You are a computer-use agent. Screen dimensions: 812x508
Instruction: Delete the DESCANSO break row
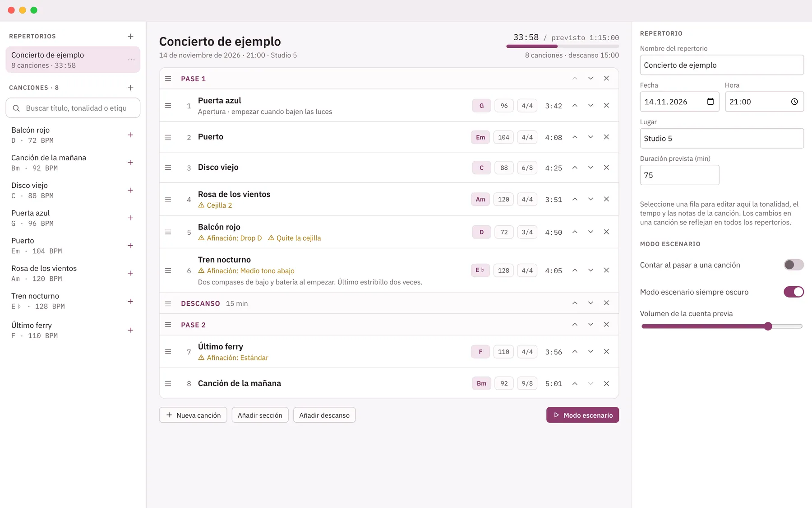[606, 303]
